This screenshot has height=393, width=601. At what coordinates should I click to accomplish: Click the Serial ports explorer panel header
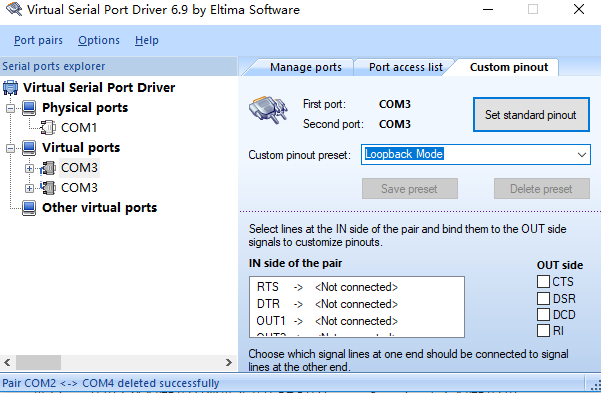pos(118,66)
